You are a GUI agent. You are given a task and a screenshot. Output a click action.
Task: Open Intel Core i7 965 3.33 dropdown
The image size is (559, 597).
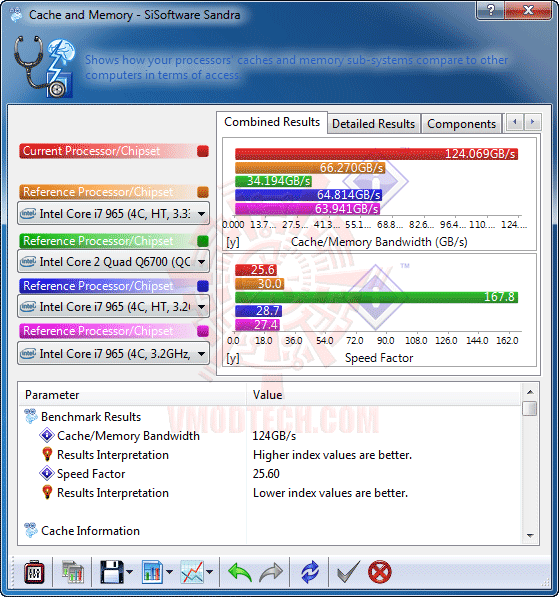click(x=113, y=214)
